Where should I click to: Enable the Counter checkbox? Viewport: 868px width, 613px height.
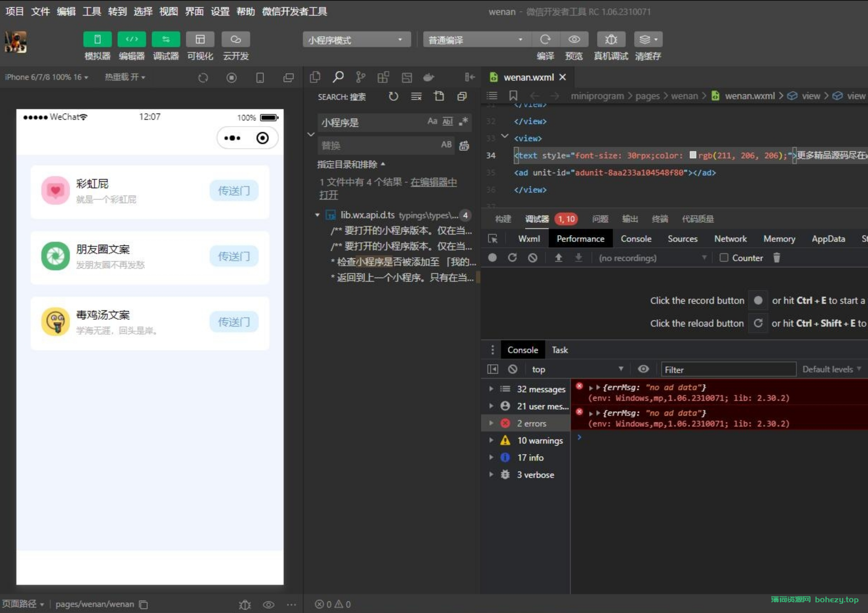coord(724,258)
